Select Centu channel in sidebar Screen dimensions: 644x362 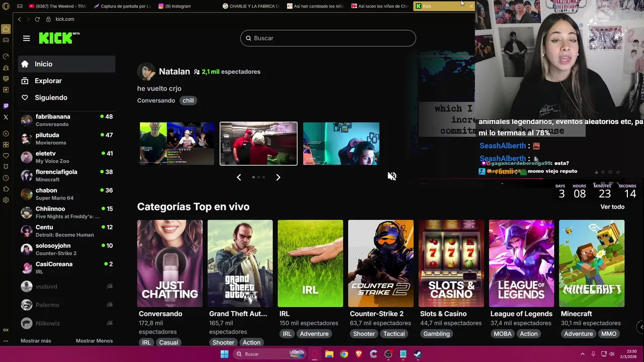click(67, 231)
